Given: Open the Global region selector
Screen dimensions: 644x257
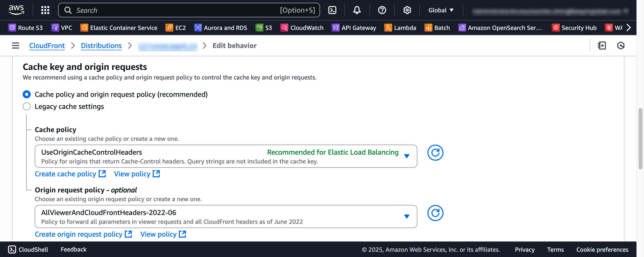Looking at the screenshot, I should (441, 10).
